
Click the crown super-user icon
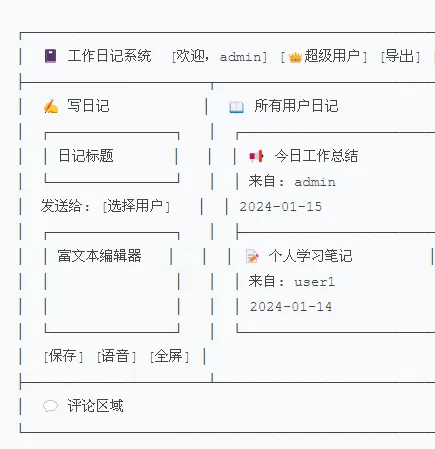[x=295, y=57]
